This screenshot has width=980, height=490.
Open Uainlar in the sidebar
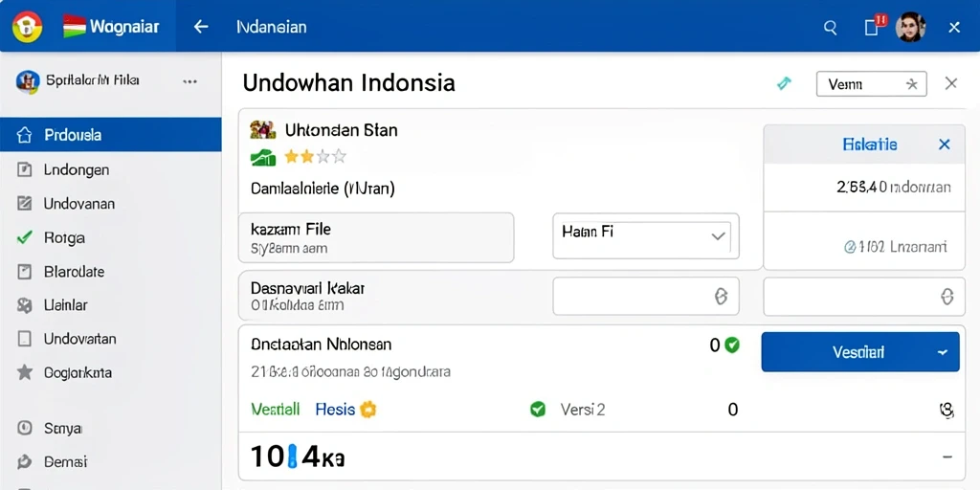[x=66, y=305]
